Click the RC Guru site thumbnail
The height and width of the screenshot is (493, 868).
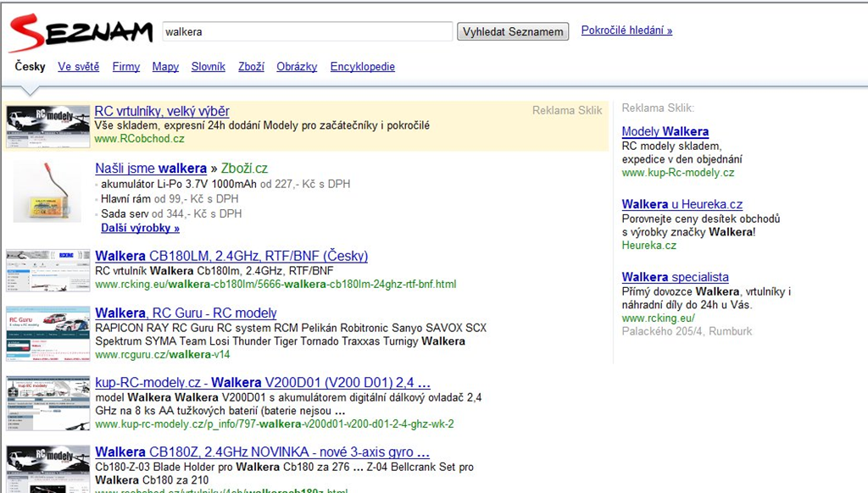(47, 334)
